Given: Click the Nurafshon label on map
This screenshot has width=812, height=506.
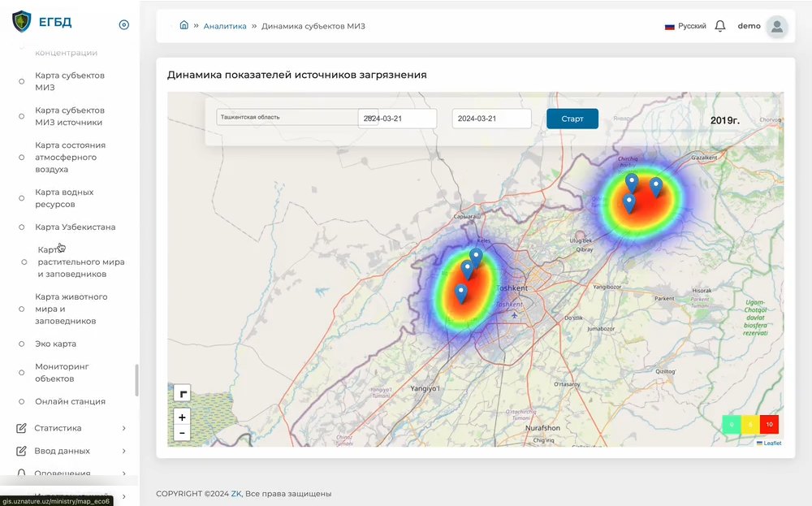Looking at the screenshot, I should [542, 428].
